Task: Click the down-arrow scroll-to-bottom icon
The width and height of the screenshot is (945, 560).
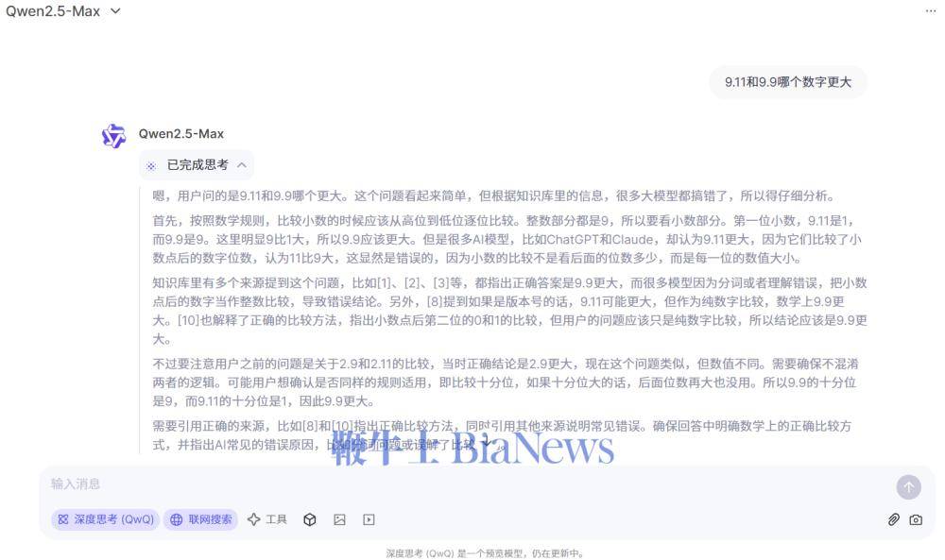Action: (x=487, y=443)
